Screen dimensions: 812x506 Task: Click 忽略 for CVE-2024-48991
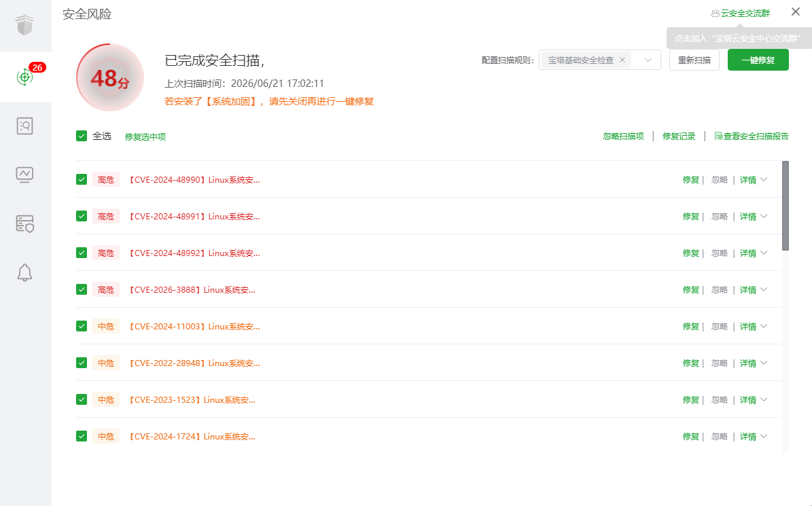tap(720, 216)
